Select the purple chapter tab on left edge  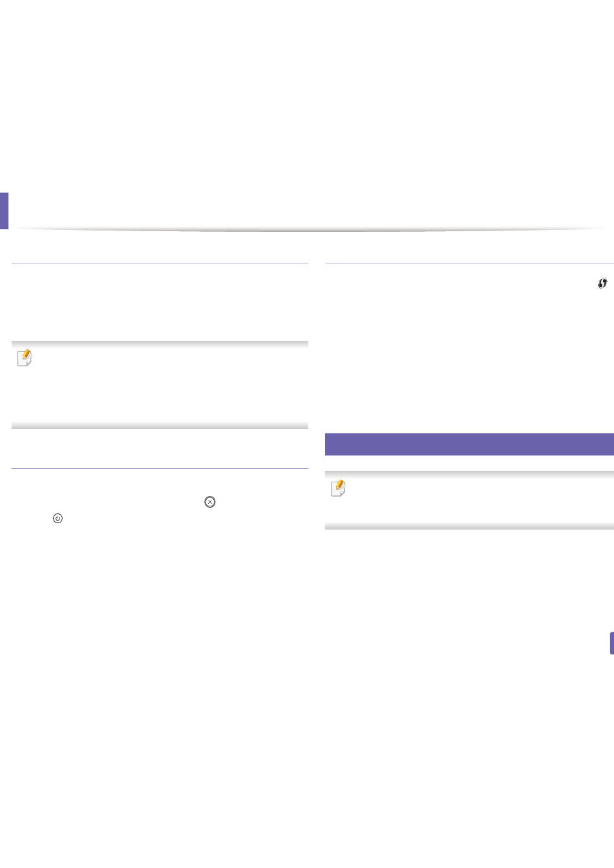coord(4,210)
